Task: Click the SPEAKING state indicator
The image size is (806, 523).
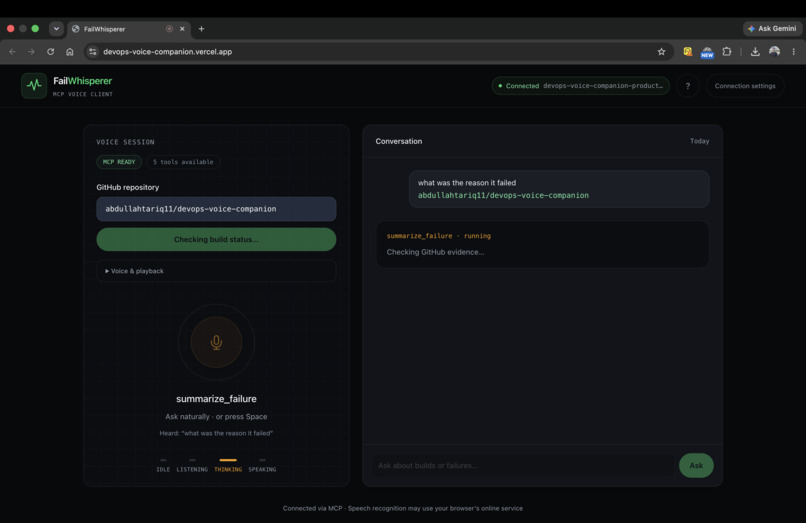Action: (x=262, y=465)
